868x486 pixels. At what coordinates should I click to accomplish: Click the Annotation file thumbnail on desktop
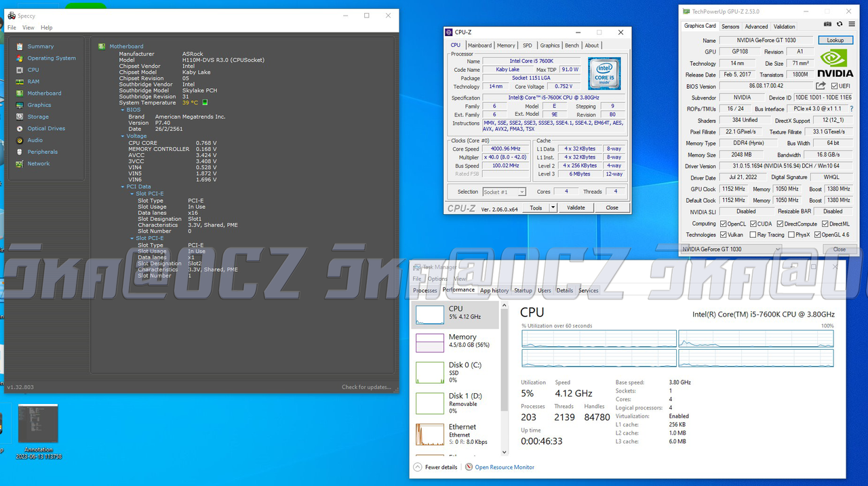tap(38, 424)
